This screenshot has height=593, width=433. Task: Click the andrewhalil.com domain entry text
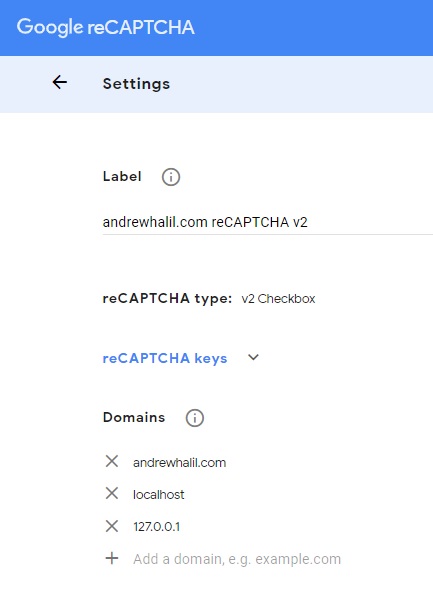pos(180,463)
